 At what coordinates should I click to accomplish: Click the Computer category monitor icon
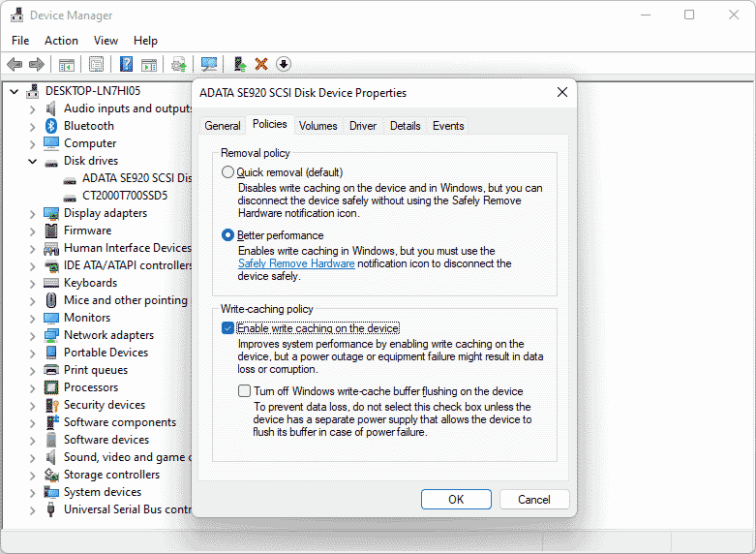click(51, 143)
